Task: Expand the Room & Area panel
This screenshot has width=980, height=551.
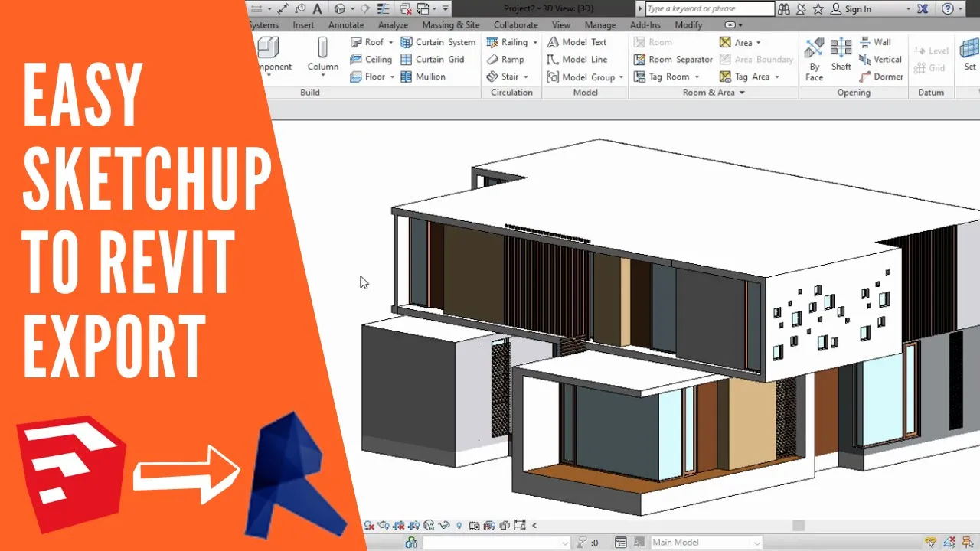Action: (714, 93)
